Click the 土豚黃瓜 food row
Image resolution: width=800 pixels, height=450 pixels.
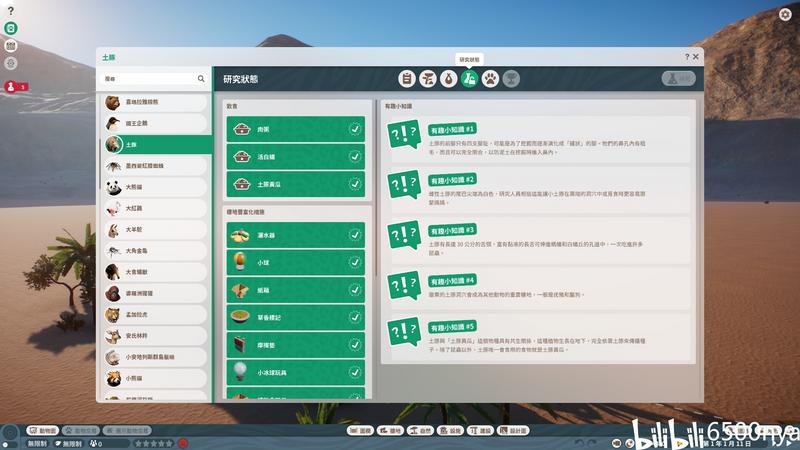(x=296, y=184)
